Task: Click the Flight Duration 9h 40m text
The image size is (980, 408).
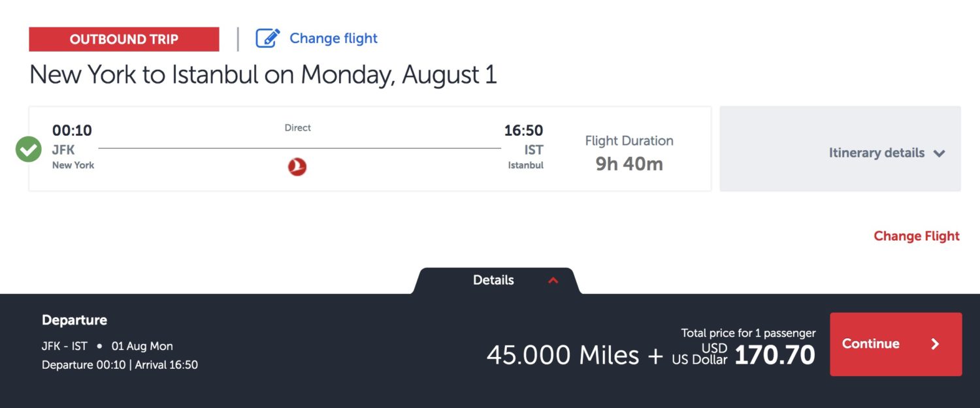Action: (x=629, y=154)
